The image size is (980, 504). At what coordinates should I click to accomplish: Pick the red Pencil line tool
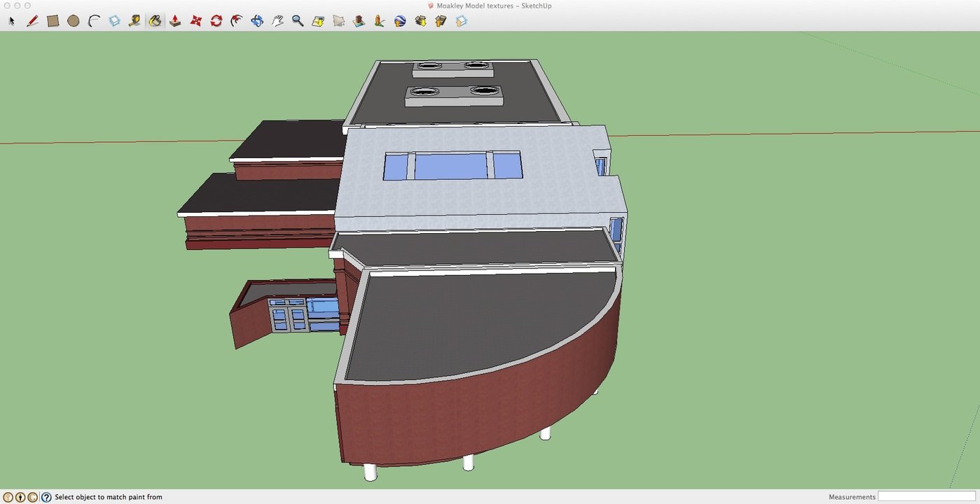pyautogui.click(x=32, y=21)
